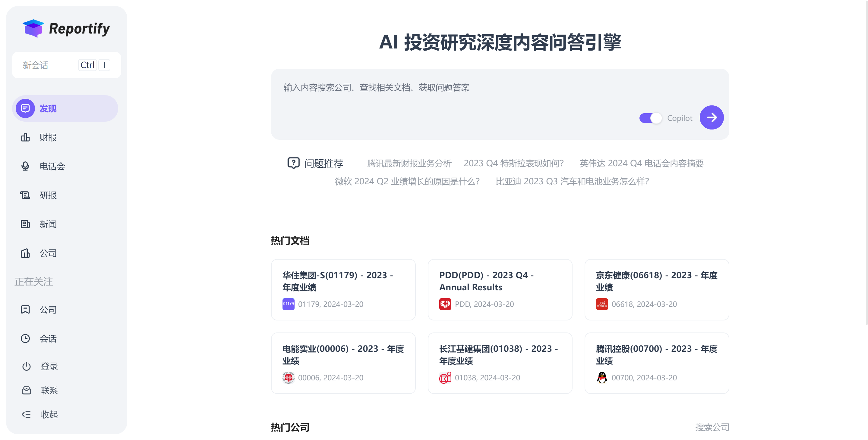Image resolution: width=868 pixels, height=440 pixels.
Task: Submit the query with the arrow button
Action: (x=711, y=117)
